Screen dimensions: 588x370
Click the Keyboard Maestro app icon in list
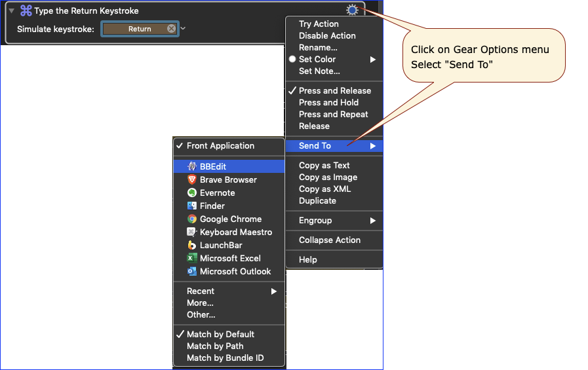[x=192, y=232]
